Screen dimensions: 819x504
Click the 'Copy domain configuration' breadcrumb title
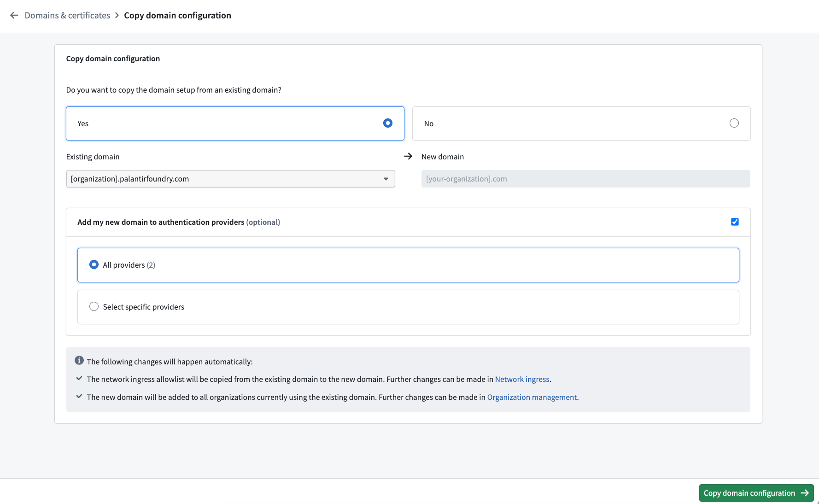pos(177,15)
